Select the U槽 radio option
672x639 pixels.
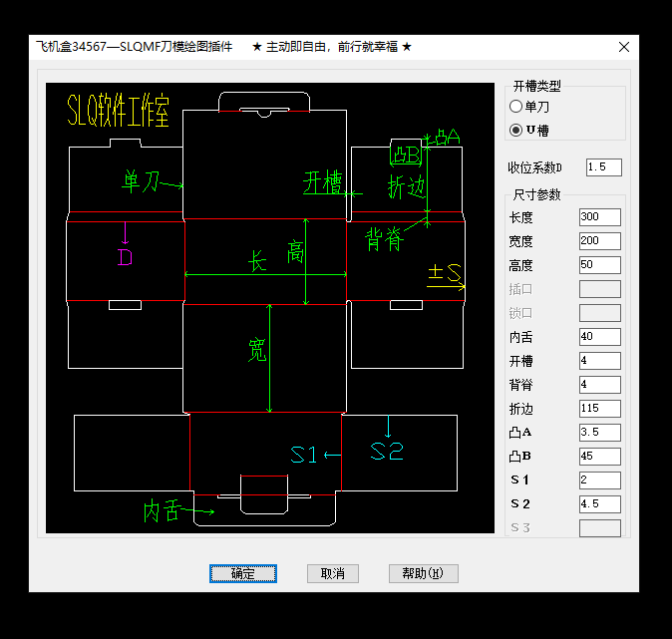(x=515, y=130)
